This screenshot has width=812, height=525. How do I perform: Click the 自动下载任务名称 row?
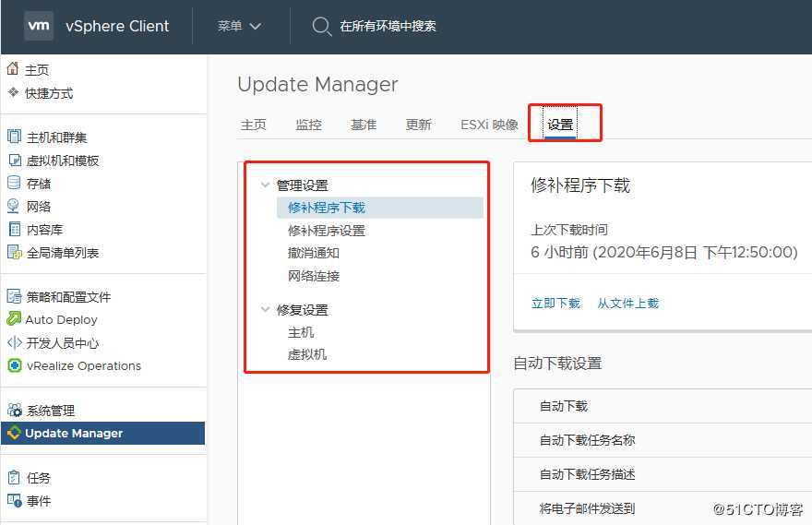point(663,440)
